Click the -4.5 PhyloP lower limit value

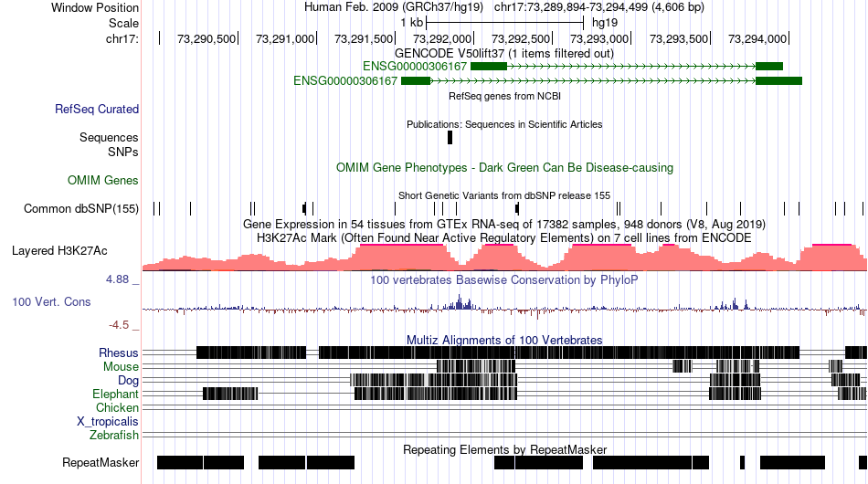(119, 325)
